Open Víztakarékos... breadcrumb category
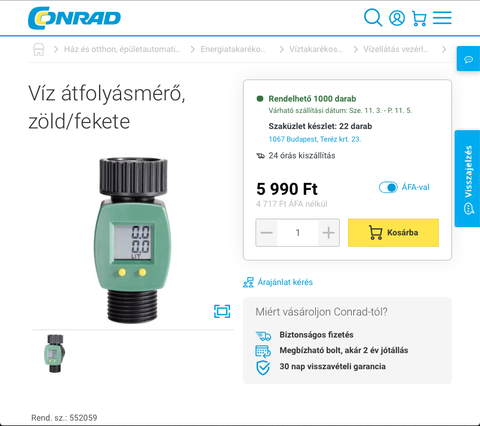This screenshot has height=426, width=480. click(x=316, y=49)
